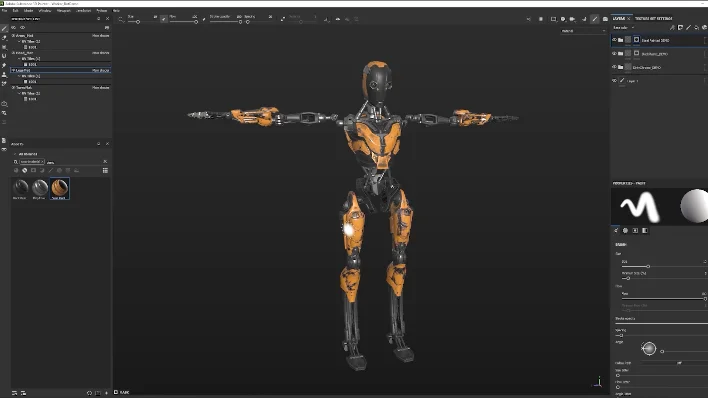The width and height of the screenshot is (708, 398).
Task: Toggle the flow pen pressure icon
Action: 204,19
